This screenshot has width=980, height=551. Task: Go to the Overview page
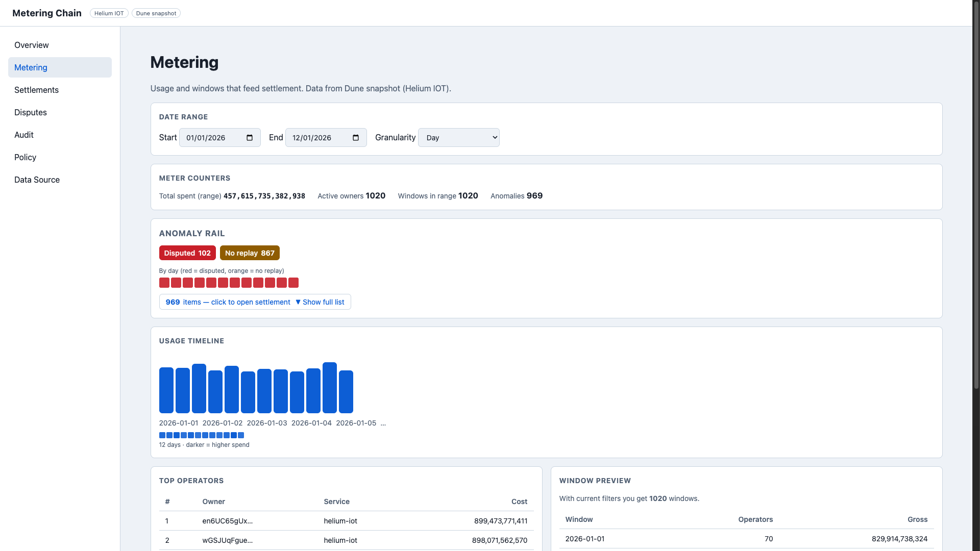[x=32, y=45]
